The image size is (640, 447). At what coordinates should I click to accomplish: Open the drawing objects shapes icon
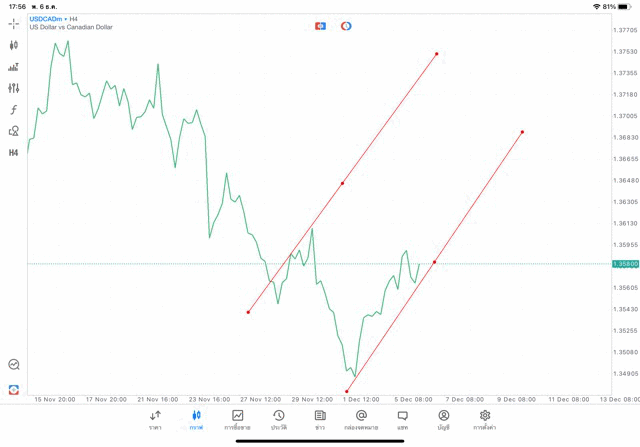tap(14, 131)
